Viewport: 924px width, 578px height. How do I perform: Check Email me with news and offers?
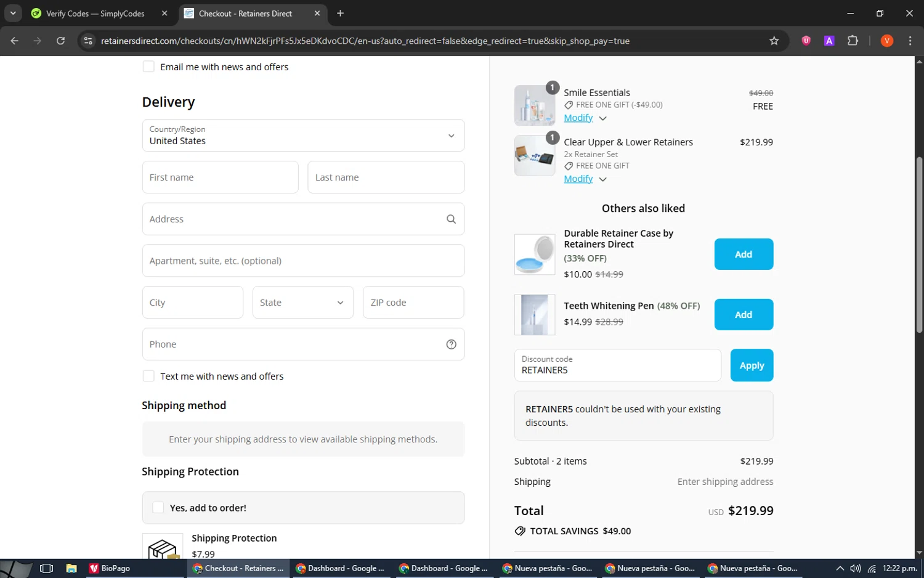click(148, 67)
